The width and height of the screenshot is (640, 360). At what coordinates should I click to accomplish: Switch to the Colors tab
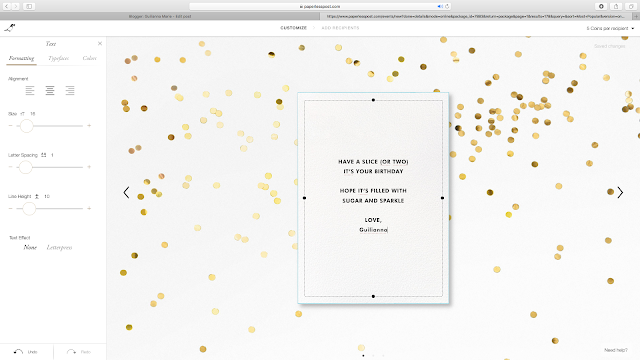89,58
